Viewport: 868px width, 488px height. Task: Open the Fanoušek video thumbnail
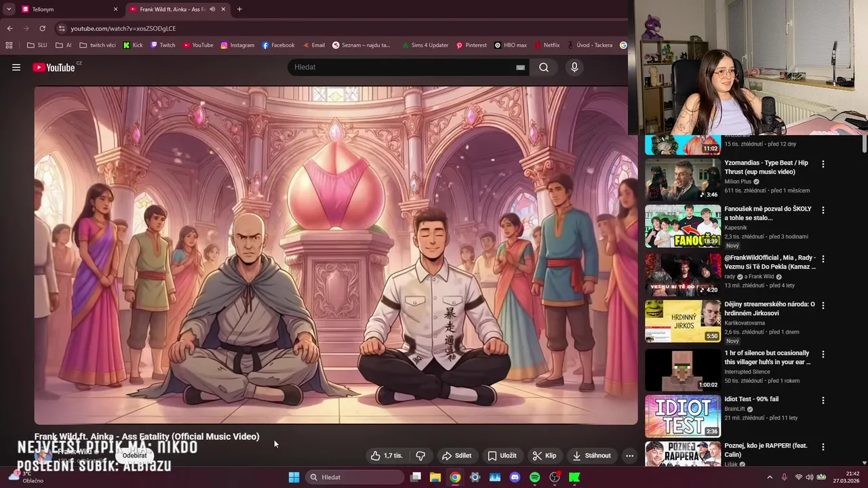[682, 226]
